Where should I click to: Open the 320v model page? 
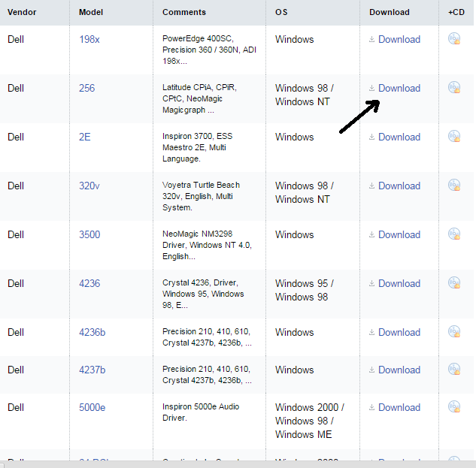click(x=89, y=186)
